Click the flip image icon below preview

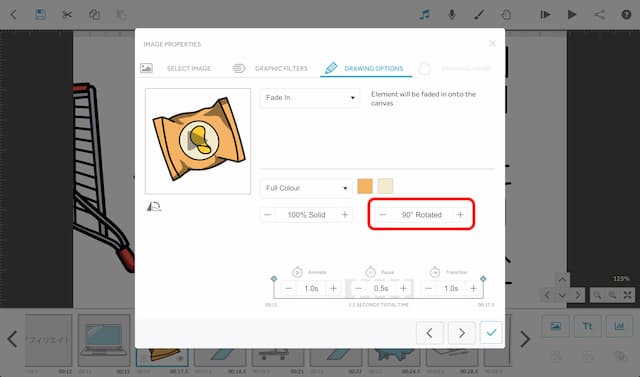point(154,206)
